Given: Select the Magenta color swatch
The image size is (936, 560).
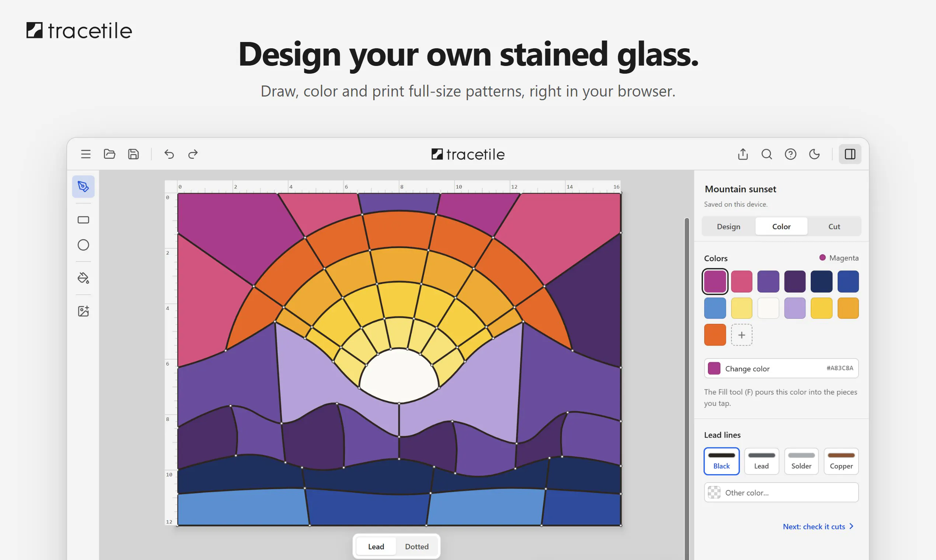Looking at the screenshot, I should pos(715,281).
